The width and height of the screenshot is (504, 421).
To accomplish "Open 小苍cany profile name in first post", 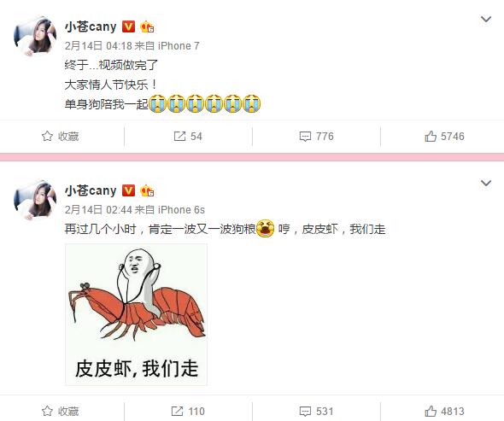I will (x=91, y=26).
